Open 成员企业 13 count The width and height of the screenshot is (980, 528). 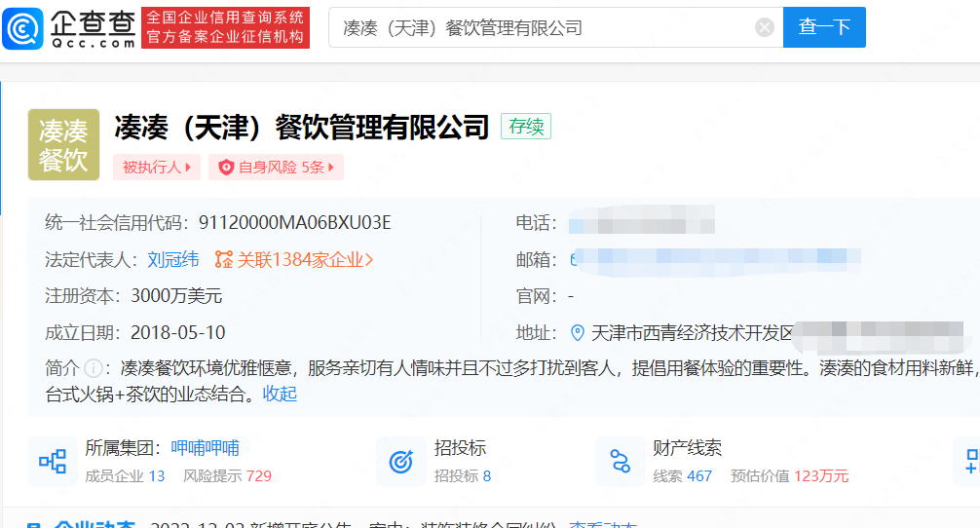[x=125, y=476]
